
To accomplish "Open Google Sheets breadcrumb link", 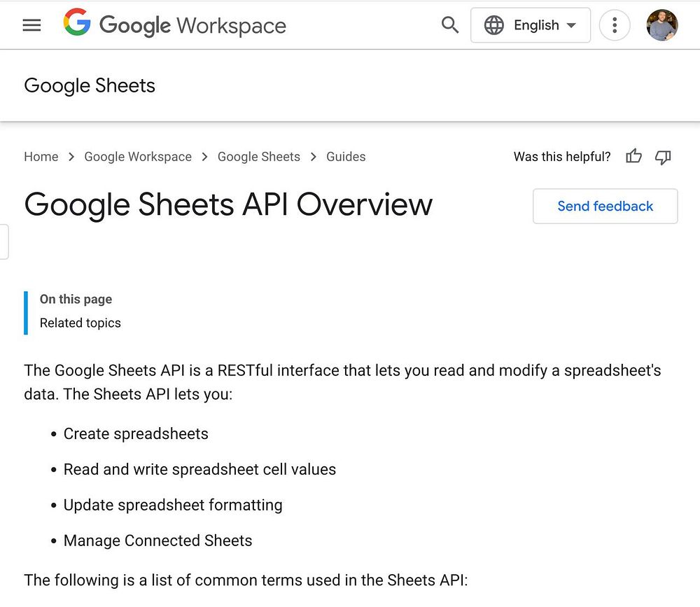I will 259,157.
